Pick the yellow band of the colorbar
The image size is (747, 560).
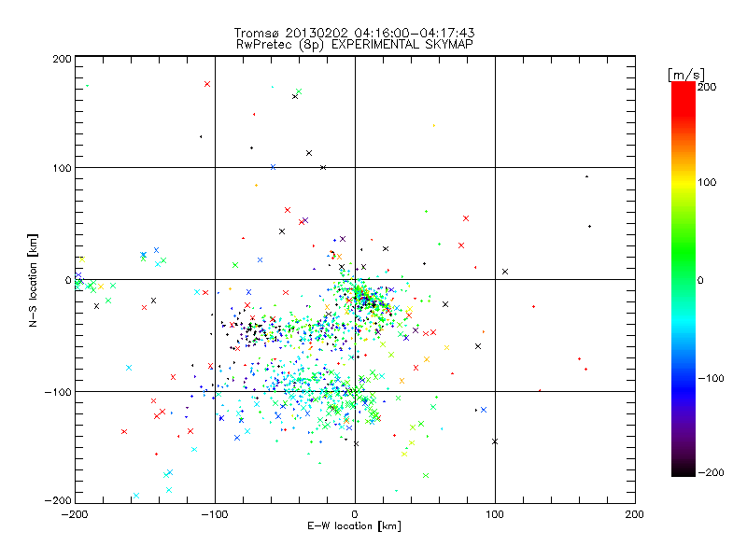(x=684, y=183)
